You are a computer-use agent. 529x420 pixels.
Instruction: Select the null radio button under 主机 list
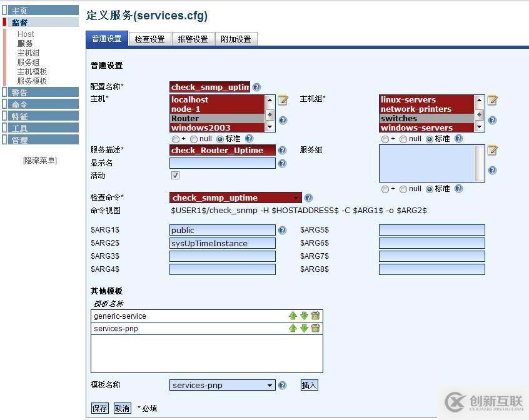tap(194, 139)
